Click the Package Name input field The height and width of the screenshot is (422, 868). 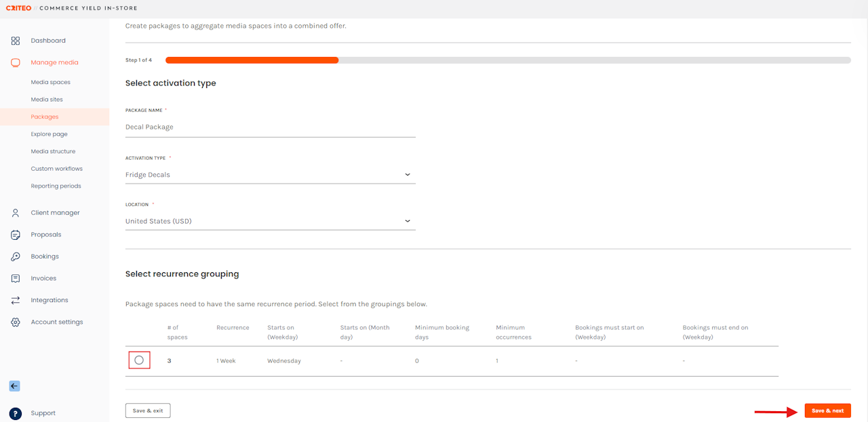point(270,127)
